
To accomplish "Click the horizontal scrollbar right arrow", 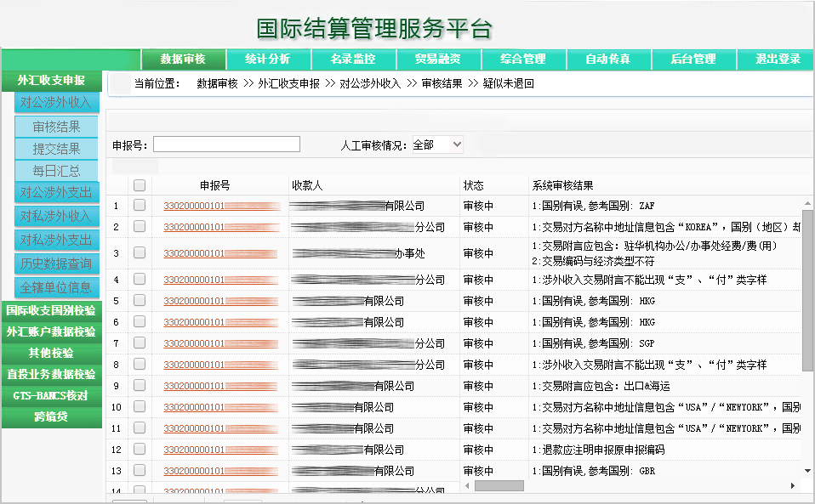I will [x=793, y=486].
